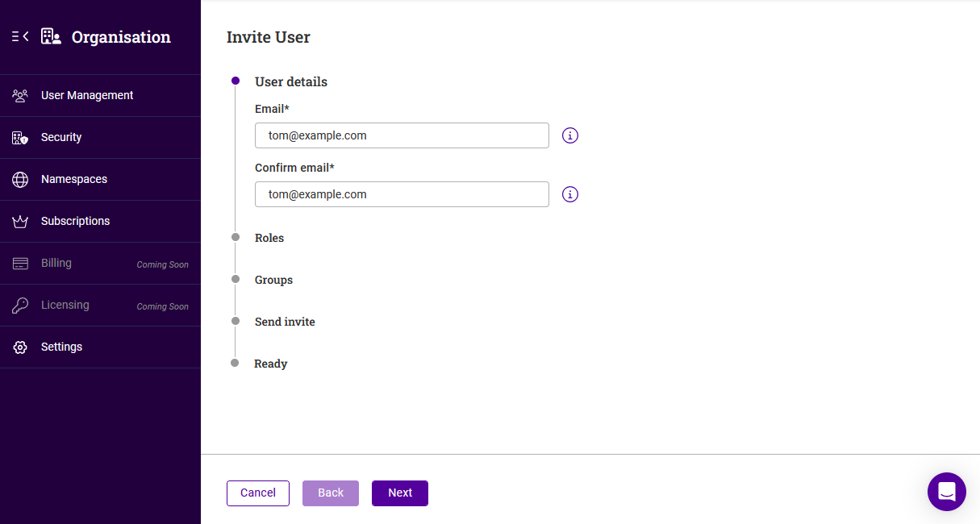The width and height of the screenshot is (980, 524).
Task: Expand the User details step
Action: coord(291,81)
